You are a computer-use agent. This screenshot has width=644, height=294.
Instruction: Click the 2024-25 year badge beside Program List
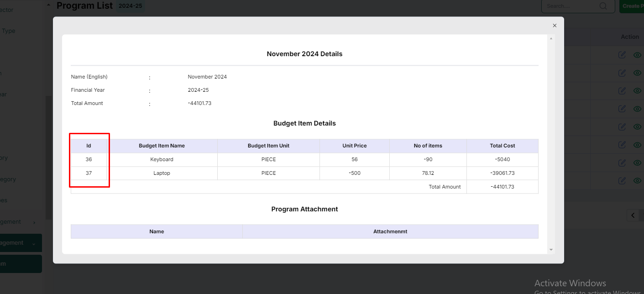(x=130, y=6)
